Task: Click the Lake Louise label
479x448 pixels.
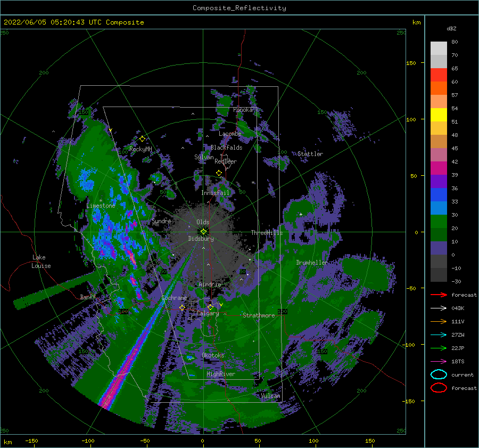Action: click(x=41, y=262)
